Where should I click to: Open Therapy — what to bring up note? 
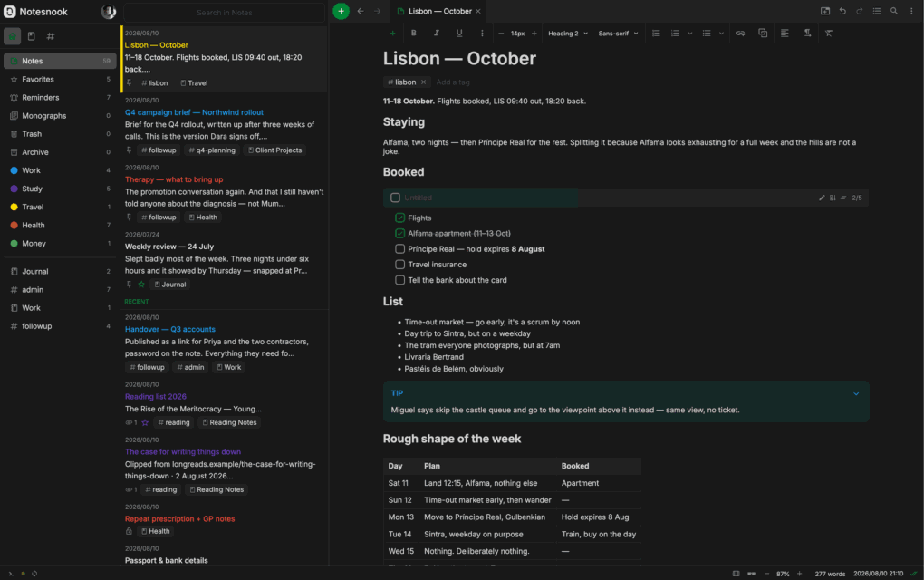(x=224, y=193)
